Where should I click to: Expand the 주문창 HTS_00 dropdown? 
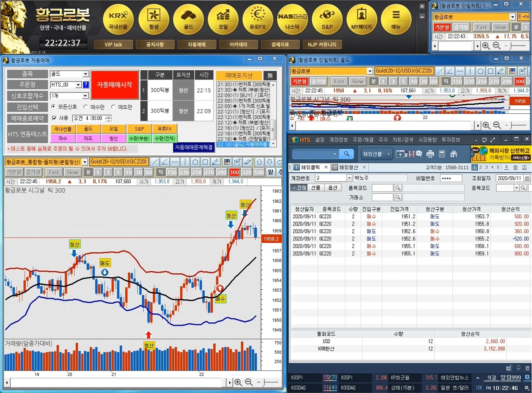[78, 85]
